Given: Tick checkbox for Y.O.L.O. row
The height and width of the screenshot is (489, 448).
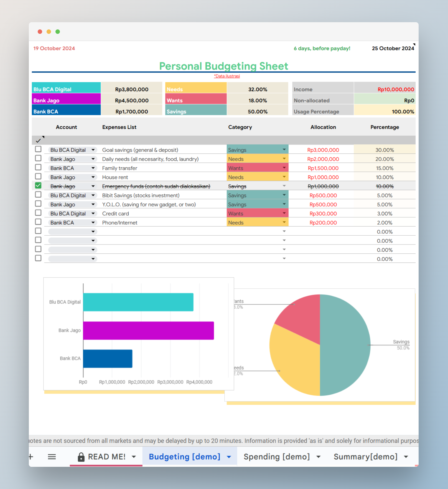Looking at the screenshot, I should (x=38, y=204).
